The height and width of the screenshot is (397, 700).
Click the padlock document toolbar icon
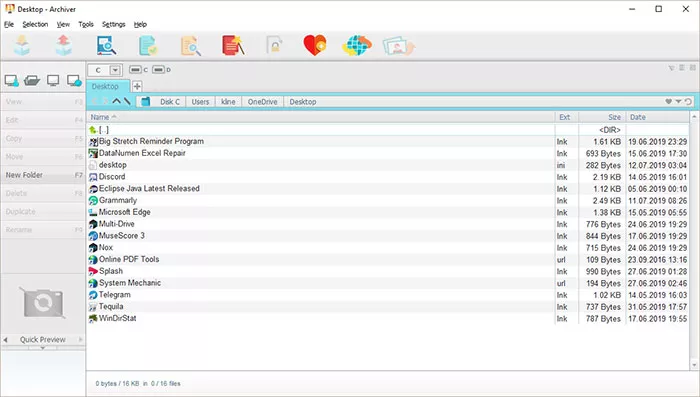274,45
